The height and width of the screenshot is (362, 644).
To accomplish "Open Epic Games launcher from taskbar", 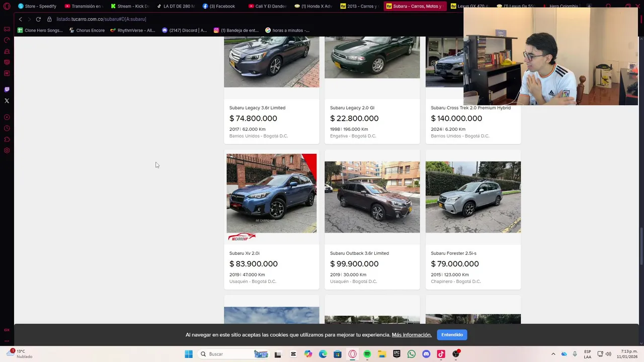I will [397, 354].
